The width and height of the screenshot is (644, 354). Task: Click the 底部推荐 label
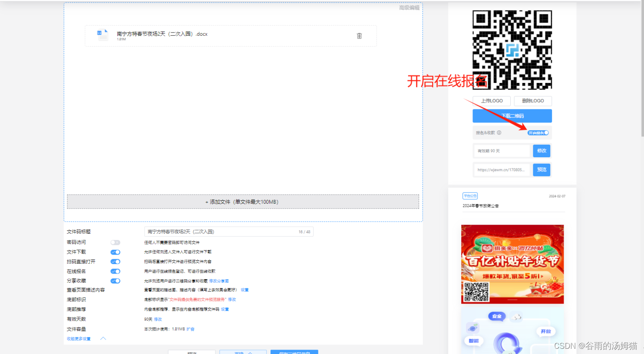tap(76, 309)
